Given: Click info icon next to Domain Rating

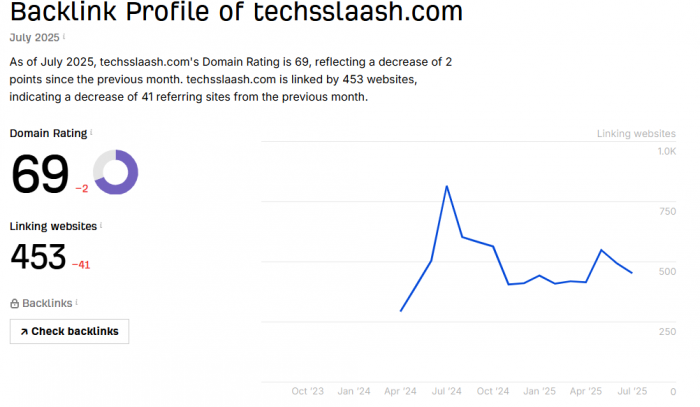Looking at the screenshot, I should click(92, 132).
